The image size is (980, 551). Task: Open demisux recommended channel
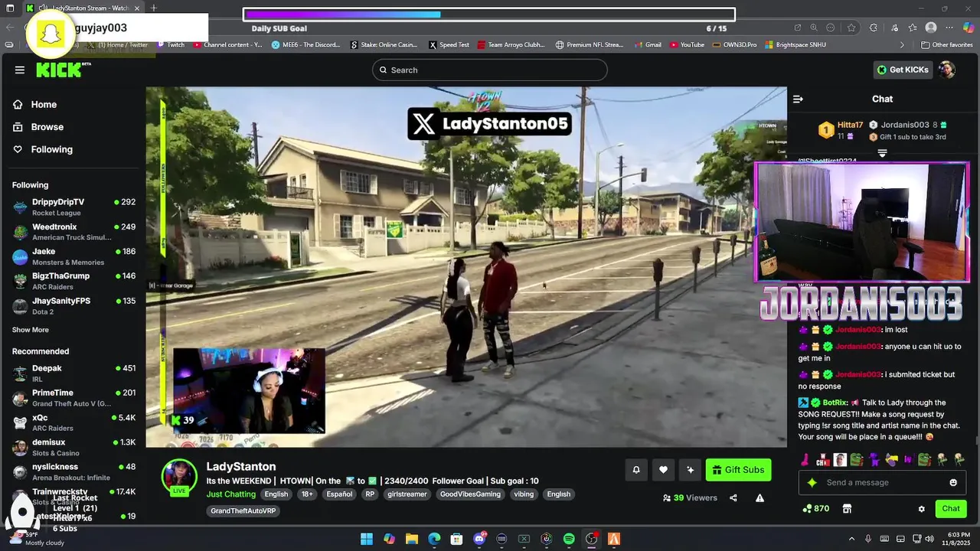tap(73, 447)
